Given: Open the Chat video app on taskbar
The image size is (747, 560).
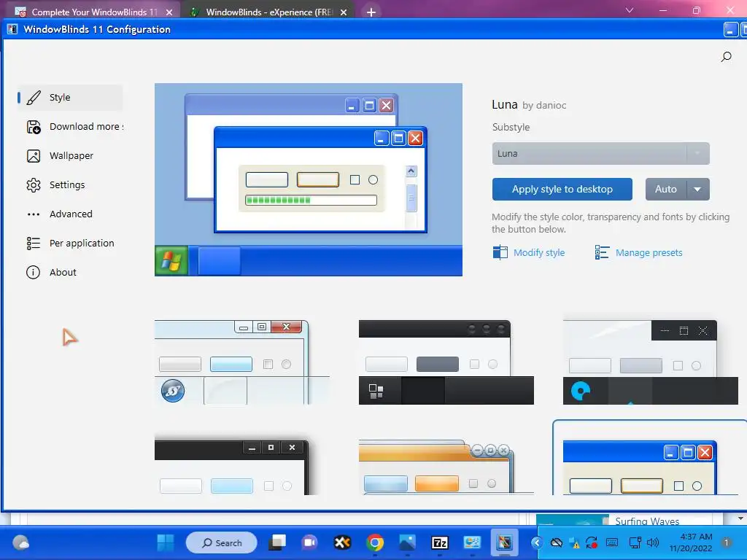Looking at the screenshot, I should point(309,542).
